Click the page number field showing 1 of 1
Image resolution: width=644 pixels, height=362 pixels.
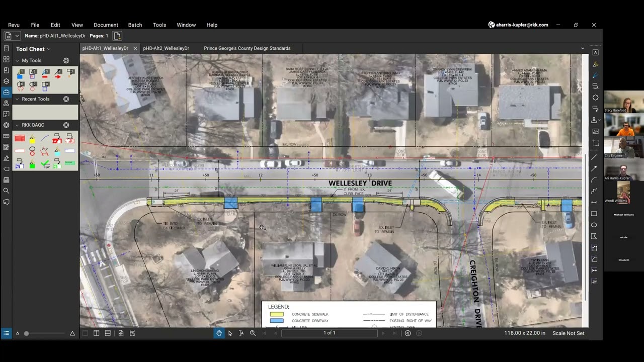pyautogui.click(x=329, y=333)
